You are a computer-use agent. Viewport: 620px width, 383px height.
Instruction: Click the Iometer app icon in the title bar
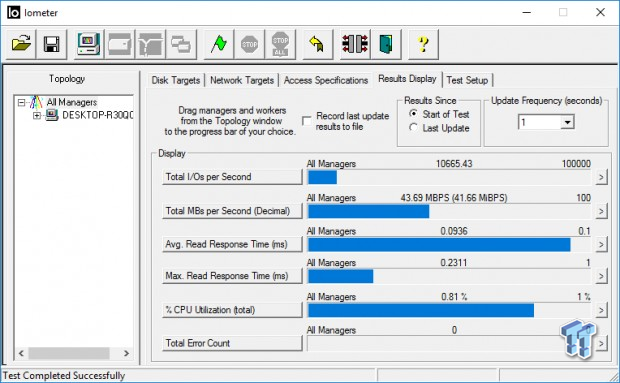[x=13, y=13]
